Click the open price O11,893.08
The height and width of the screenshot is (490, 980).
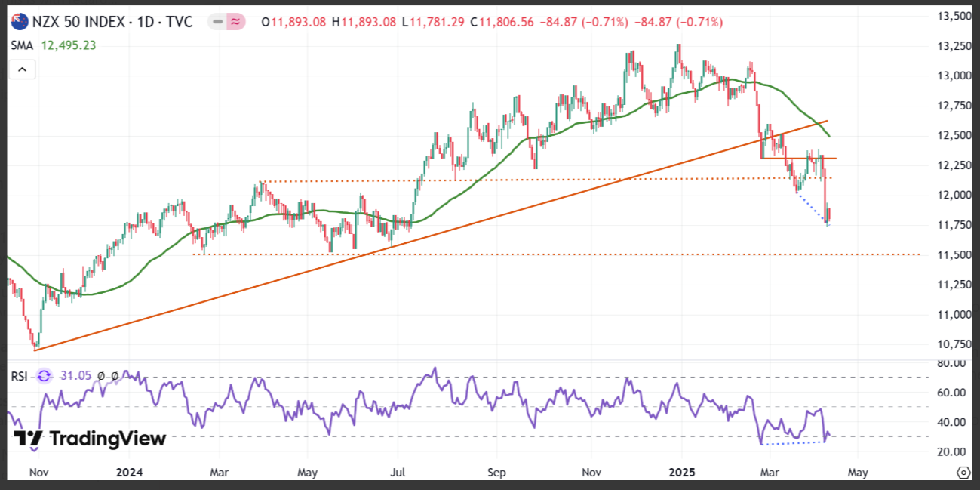[293, 22]
